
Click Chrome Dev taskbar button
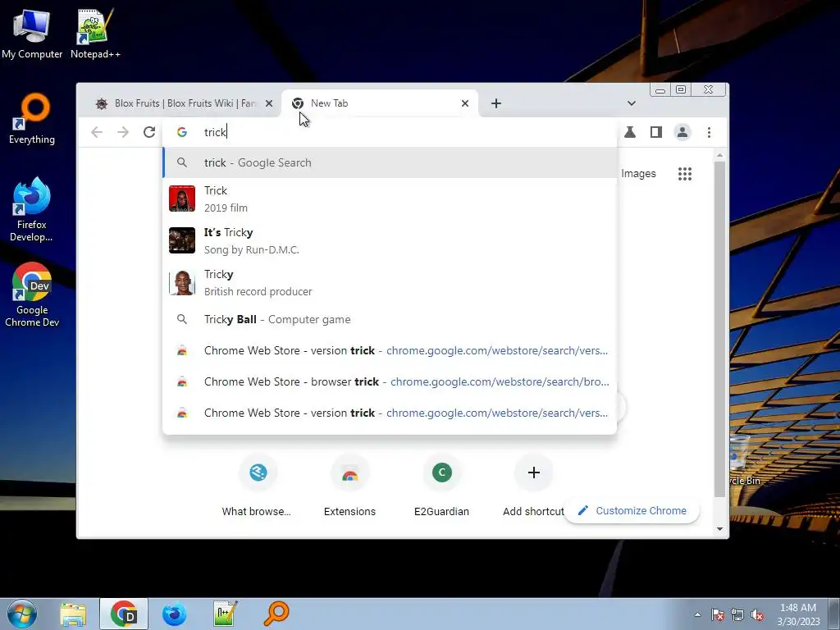coord(124,614)
